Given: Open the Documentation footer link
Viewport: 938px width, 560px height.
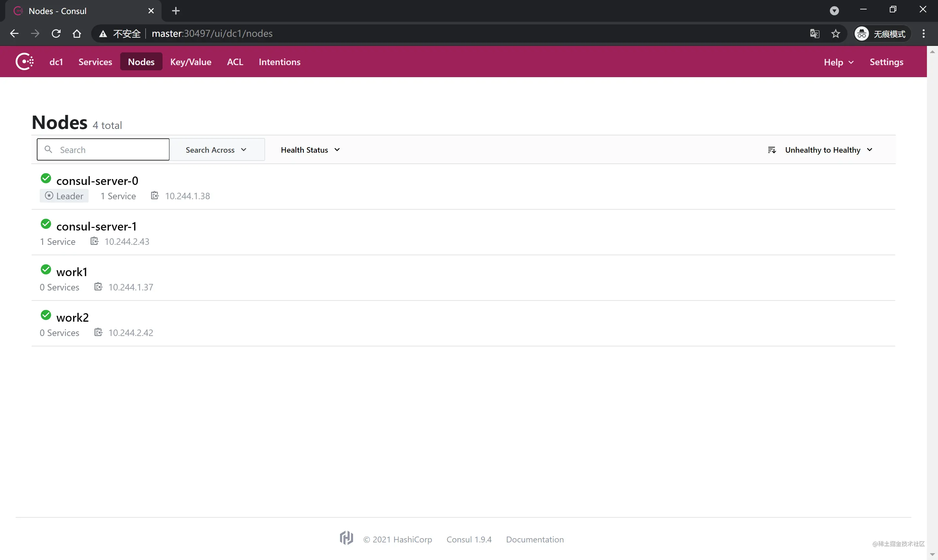Looking at the screenshot, I should click(535, 539).
